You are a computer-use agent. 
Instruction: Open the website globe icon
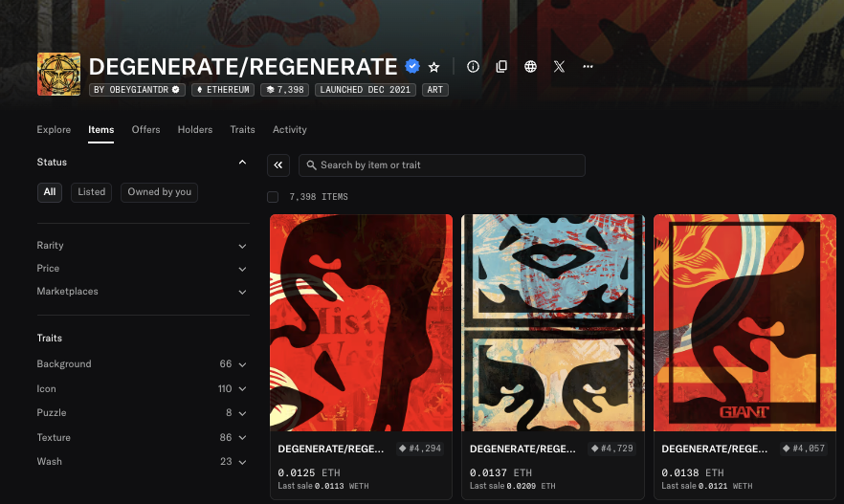point(531,66)
